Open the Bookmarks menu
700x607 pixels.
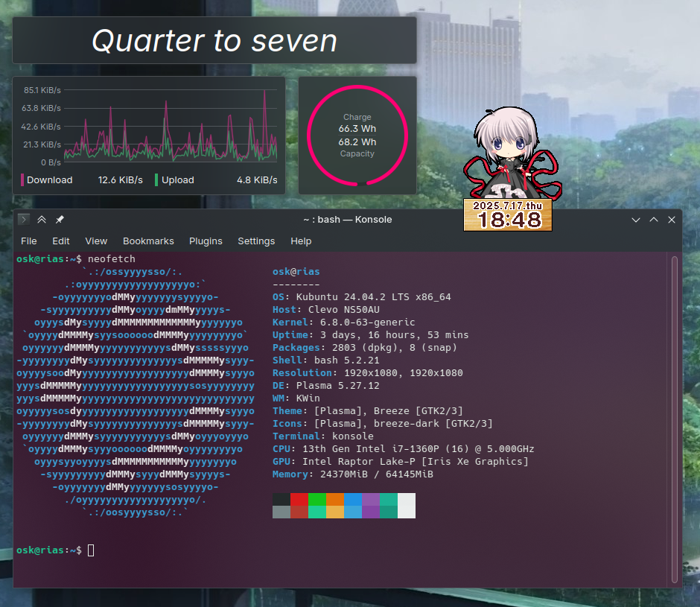pos(148,241)
